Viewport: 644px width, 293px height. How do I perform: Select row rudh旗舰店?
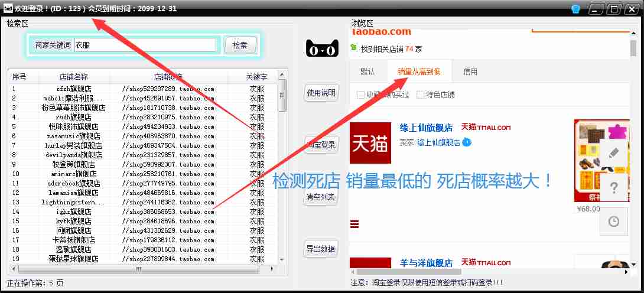coord(143,117)
